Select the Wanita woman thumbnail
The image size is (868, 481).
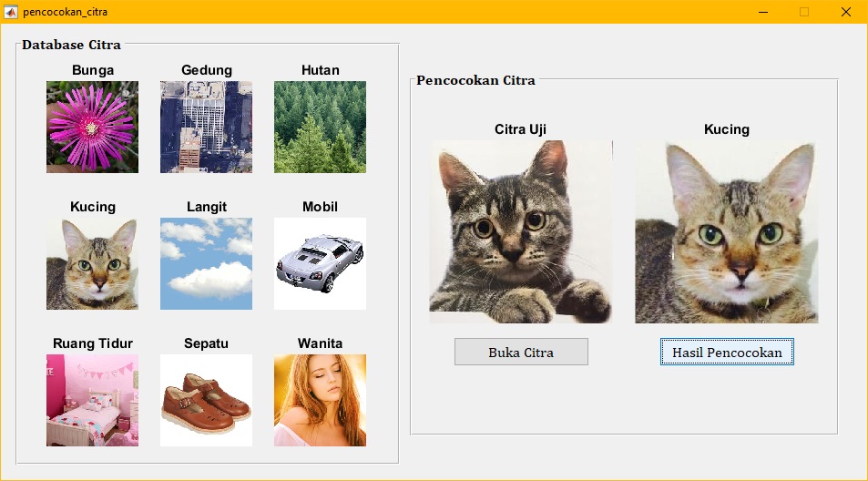tap(320, 400)
